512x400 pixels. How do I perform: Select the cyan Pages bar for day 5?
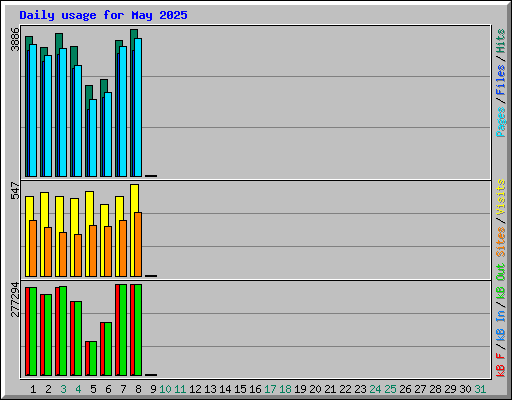tap(93, 138)
